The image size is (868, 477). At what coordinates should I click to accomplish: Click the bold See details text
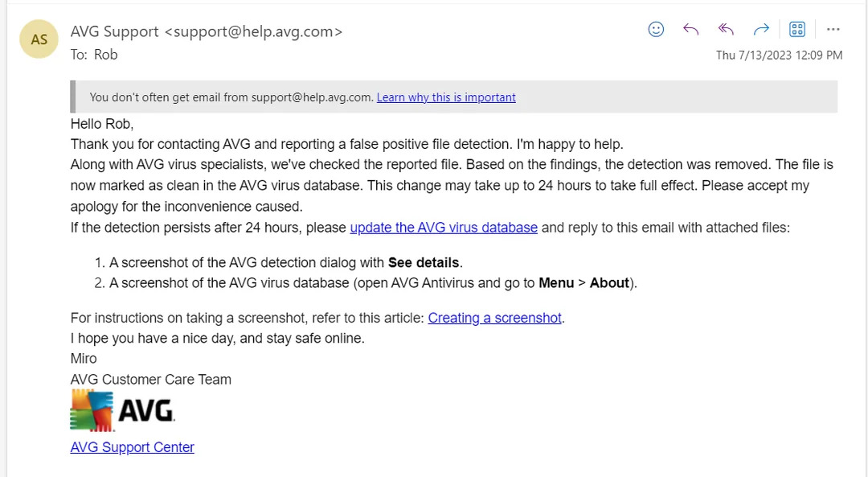[424, 262]
